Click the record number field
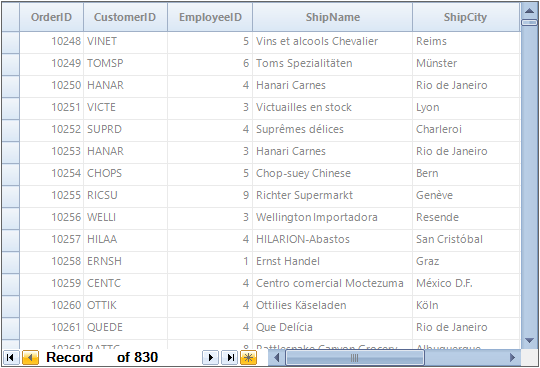 point(104,358)
